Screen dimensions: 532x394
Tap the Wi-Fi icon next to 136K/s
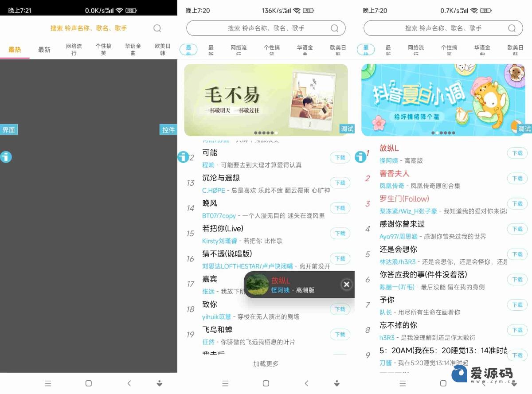point(297,10)
